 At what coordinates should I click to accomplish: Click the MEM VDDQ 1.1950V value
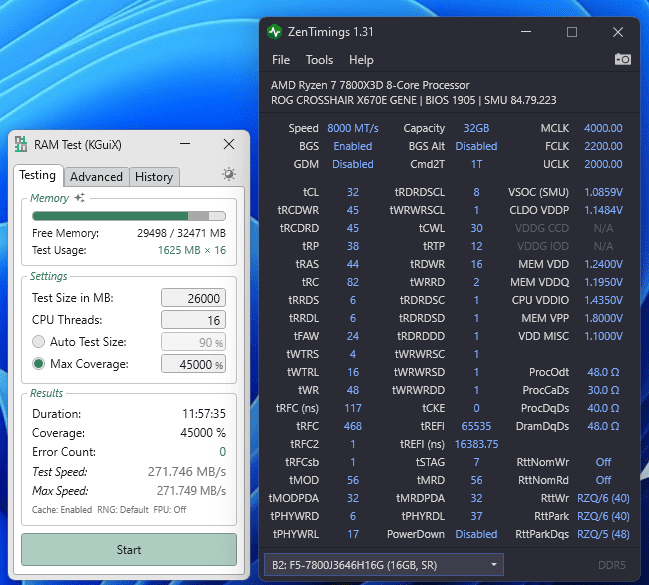coord(603,282)
